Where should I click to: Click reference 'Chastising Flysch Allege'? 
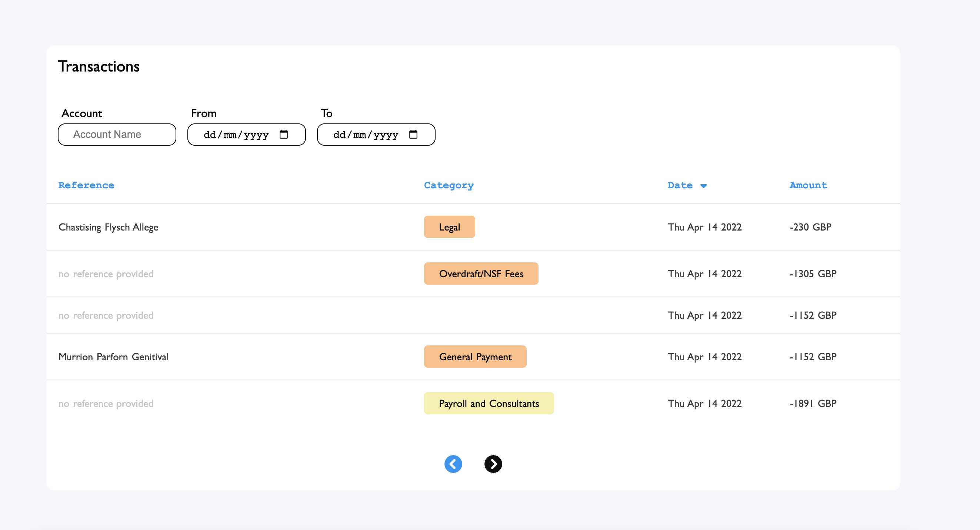[x=109, y=227]
